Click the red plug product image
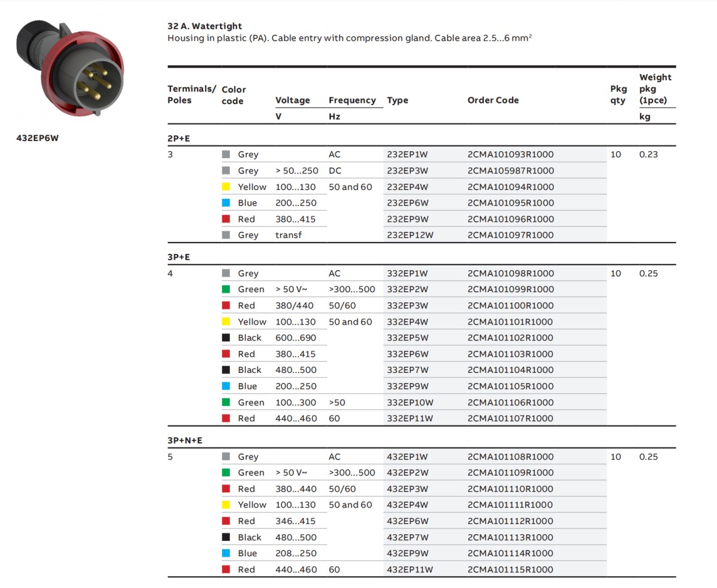Image resolution: width=717 pixels, height=588 pixels. click(x=69, y=68)
